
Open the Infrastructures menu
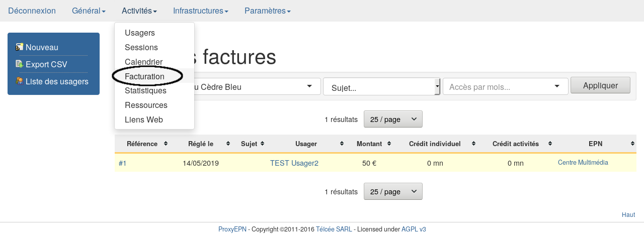[x=200, y=11]
